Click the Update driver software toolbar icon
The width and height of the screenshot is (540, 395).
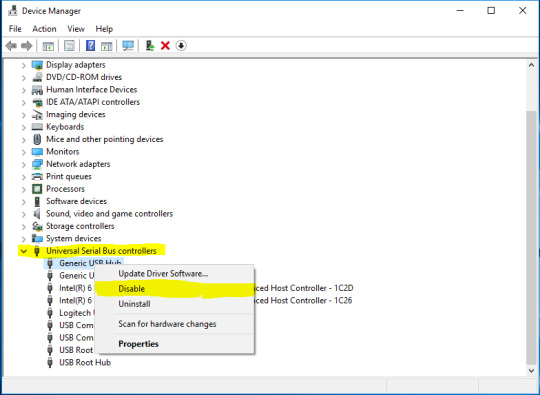(150, 45)
